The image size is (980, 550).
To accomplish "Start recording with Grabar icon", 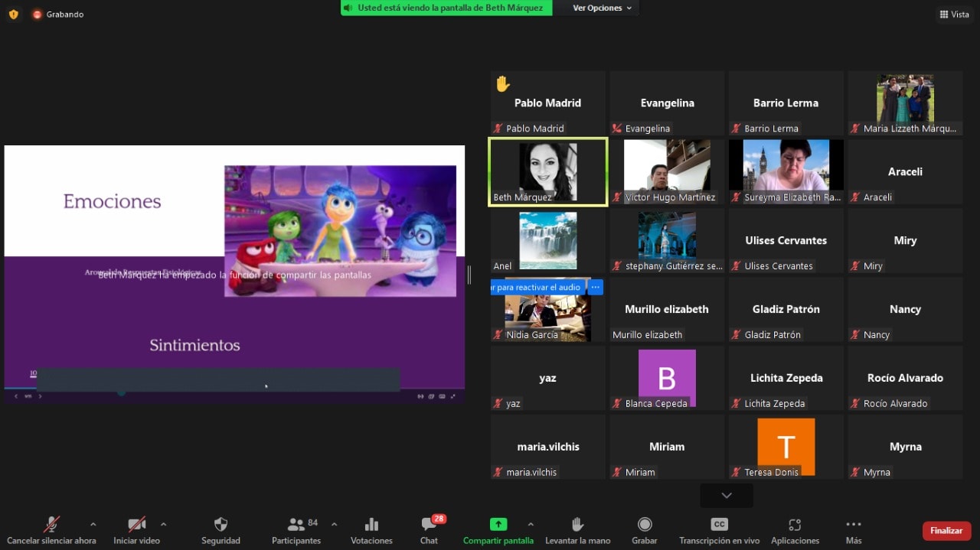I will point(645,525).
